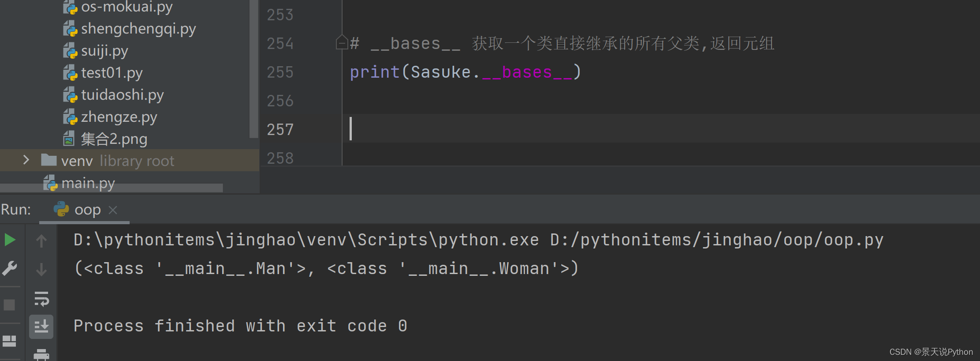Click the Run panel label
The height and width of the screenshot is (361, 980).
[x=16, y=210]
